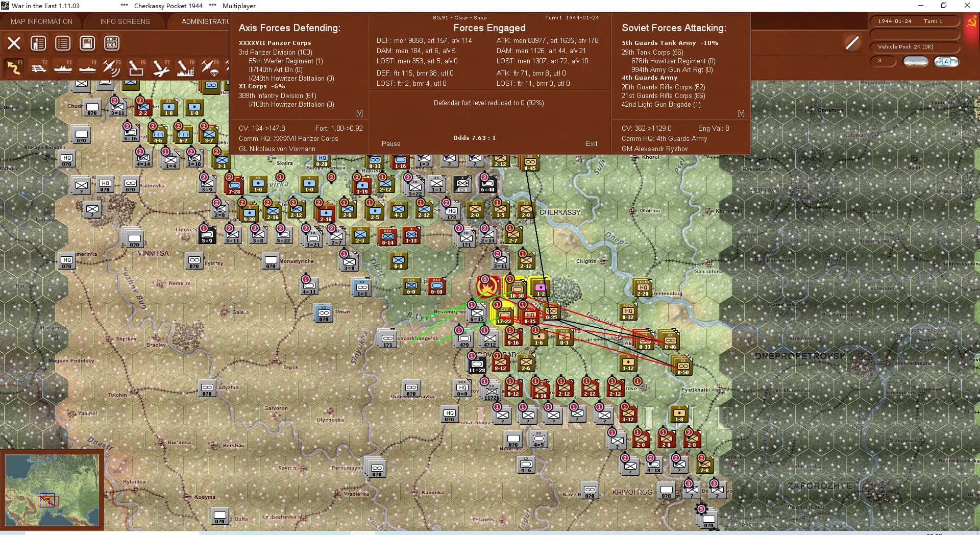Expand Soviet attacking forces list [v]

click(x=741, y=113)
